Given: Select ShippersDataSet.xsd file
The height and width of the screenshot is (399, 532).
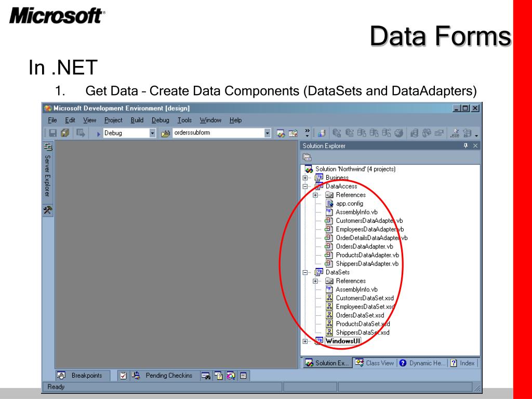Looking at the screenshot, I should pyautogui.click(x=363, y=332).
